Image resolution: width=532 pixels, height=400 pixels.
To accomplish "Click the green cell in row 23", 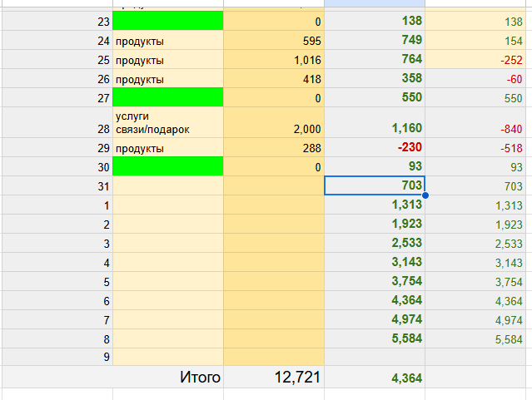I will 168,21.
